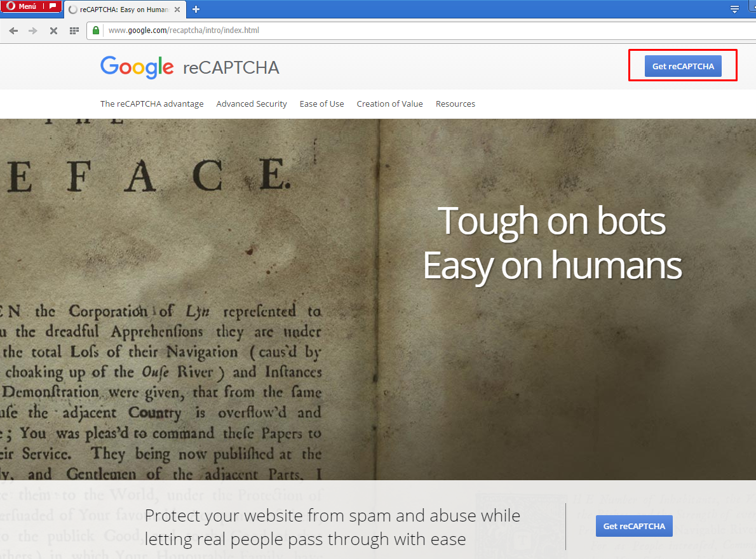Close the reCAPTCHA browser tab
Image resolution: width=756 pixels, height=559 pixels.
point(177,9)
